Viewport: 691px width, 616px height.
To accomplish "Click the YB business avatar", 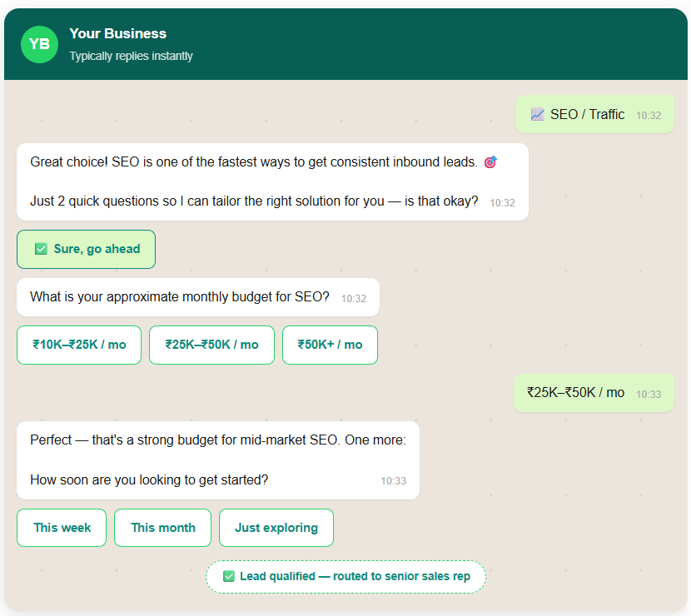I will click(39, 44).
